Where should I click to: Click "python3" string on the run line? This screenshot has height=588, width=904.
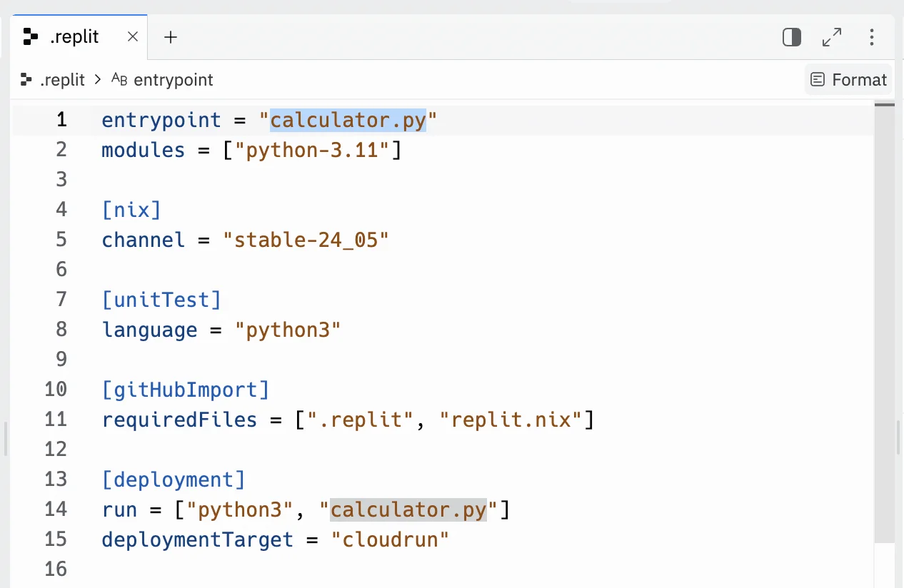click(x=240, y=510)
